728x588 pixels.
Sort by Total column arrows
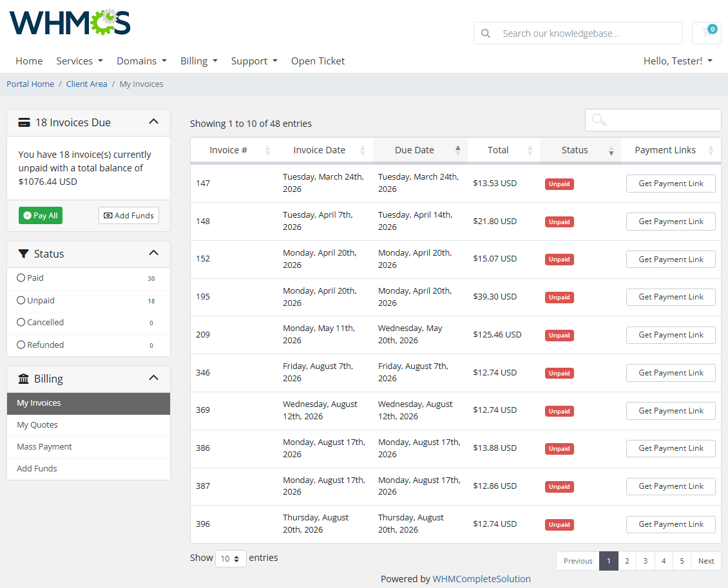[x=530, y=150]
